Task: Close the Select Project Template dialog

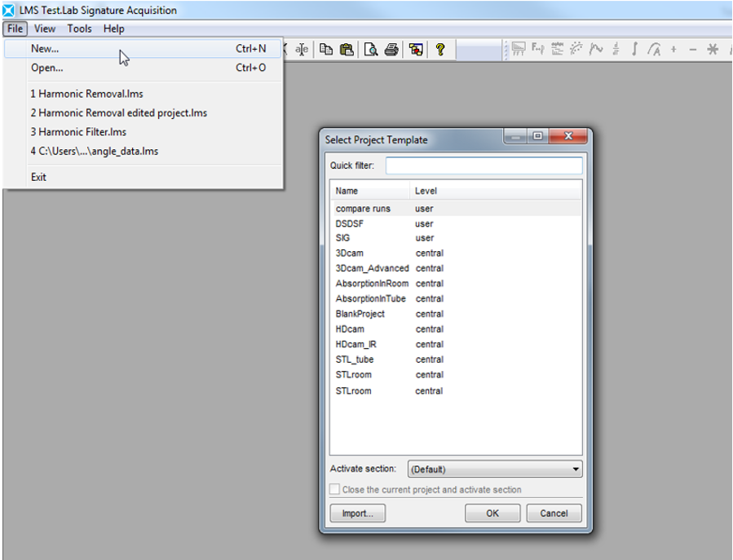Action: pos(568,136)
